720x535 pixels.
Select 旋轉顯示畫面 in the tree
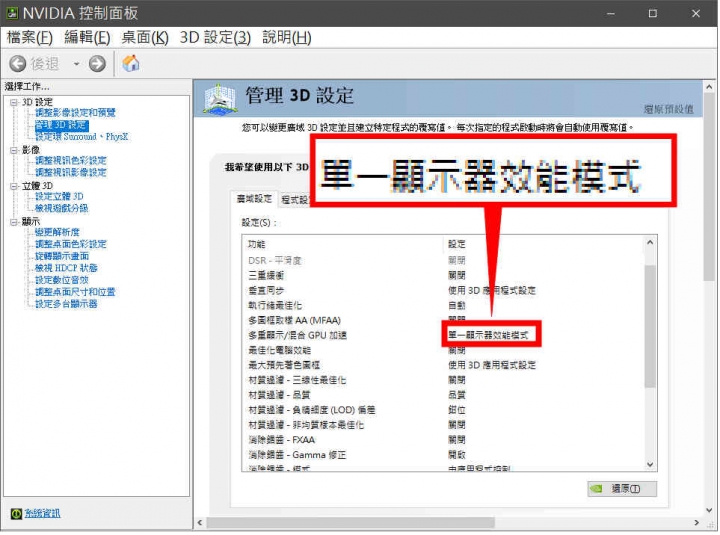[x=62, y=256]
